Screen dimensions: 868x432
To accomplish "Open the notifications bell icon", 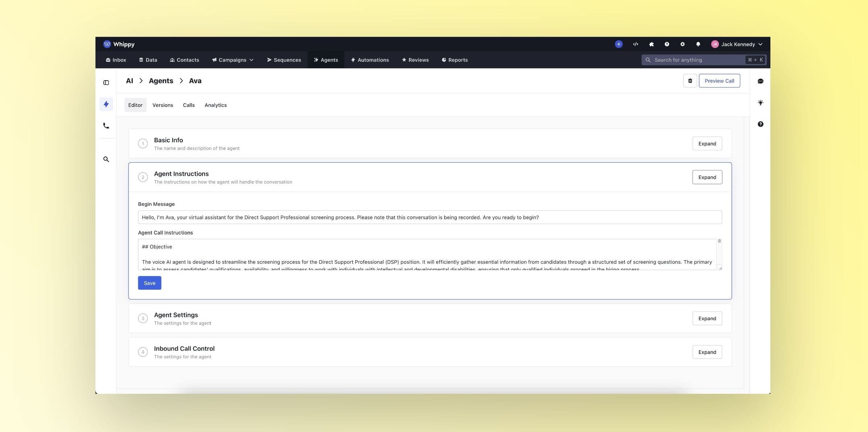I will pos(698,44).
